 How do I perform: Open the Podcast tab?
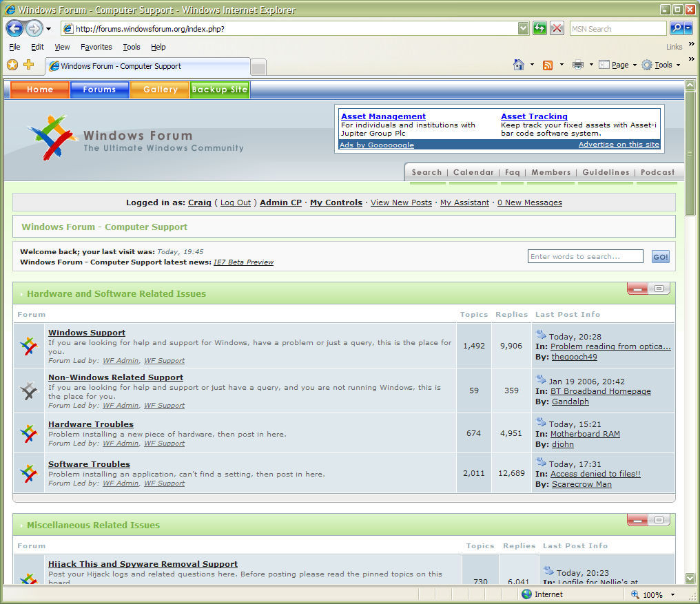(657, 172)
